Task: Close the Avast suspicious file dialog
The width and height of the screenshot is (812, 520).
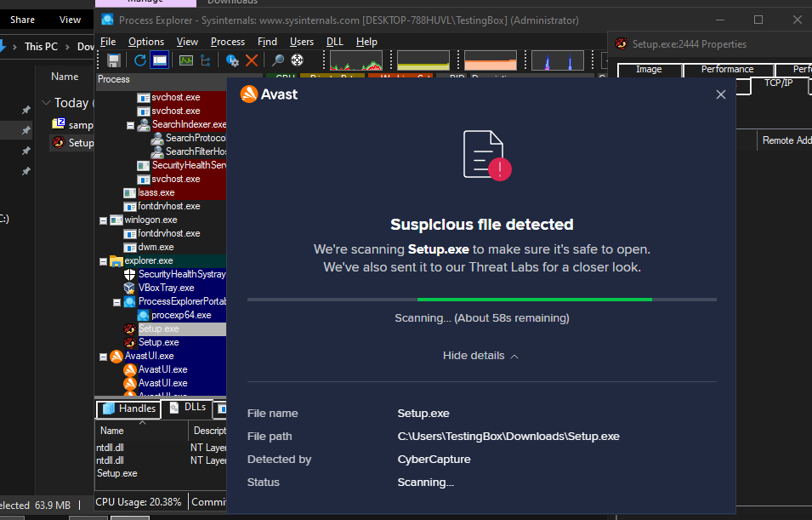Action: tap(721, 94)
